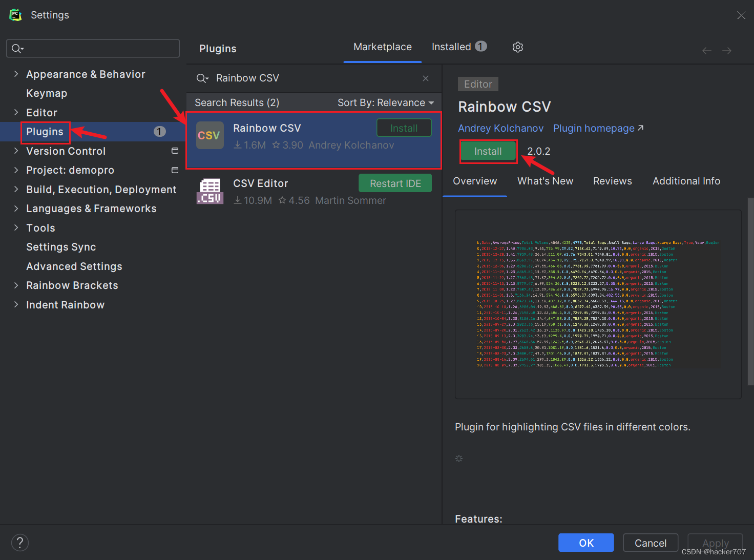754x560 pixels.
Task: Click the Cancel button
Action: point(651,543)
